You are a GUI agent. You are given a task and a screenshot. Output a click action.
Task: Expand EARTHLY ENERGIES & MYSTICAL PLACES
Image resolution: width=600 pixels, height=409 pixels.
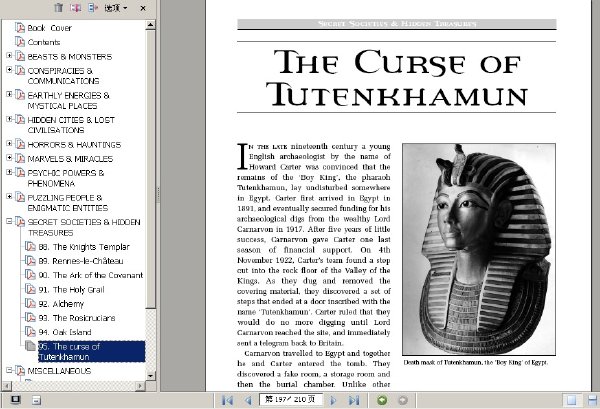tap(9, 94)
